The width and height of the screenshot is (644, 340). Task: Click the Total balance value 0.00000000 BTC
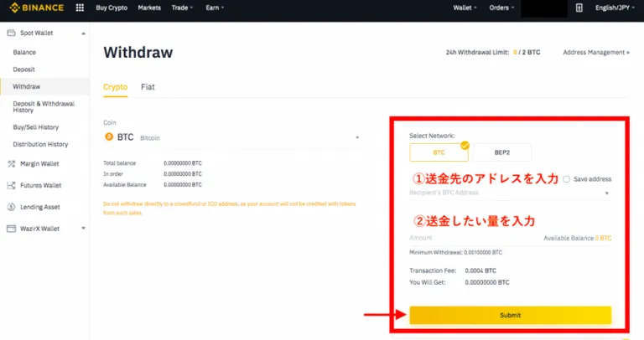(183, 162)
